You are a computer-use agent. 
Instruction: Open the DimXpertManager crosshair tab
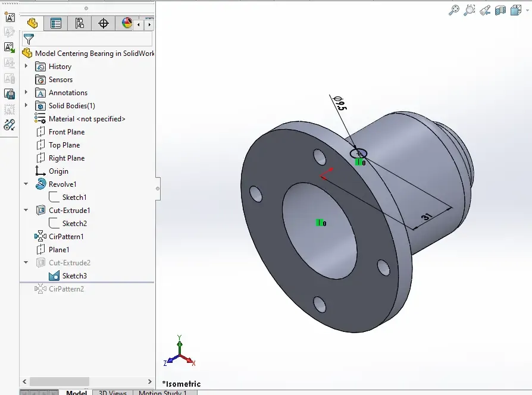(103, 23)
